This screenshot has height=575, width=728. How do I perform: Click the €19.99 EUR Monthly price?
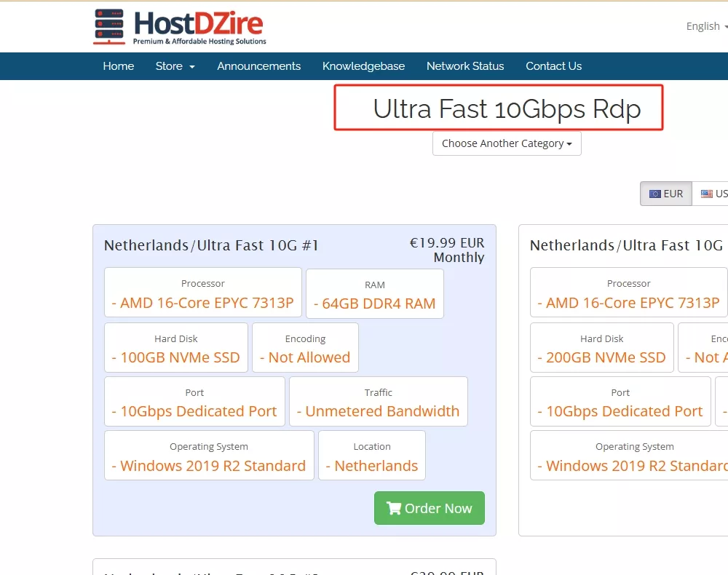(447, 250)
